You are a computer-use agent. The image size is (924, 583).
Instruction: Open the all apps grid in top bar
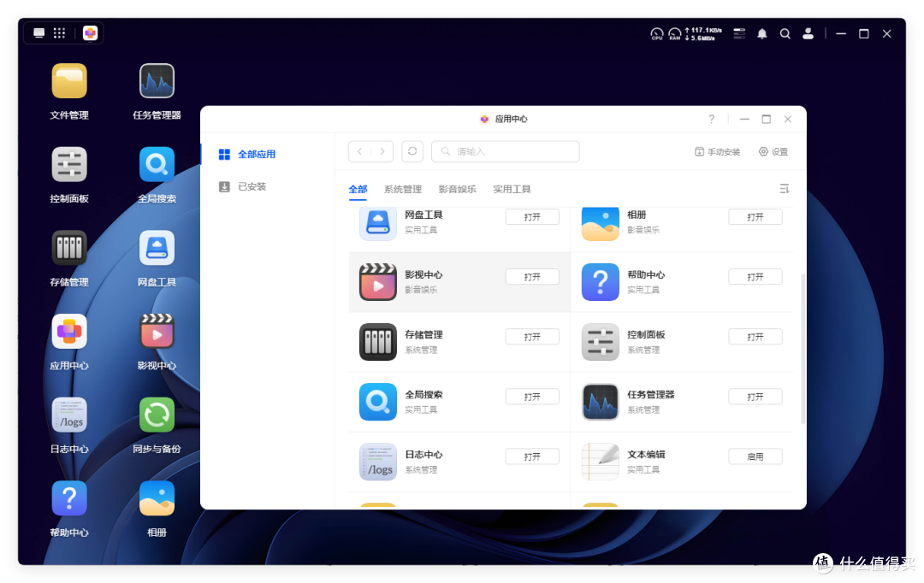[60, 33]
